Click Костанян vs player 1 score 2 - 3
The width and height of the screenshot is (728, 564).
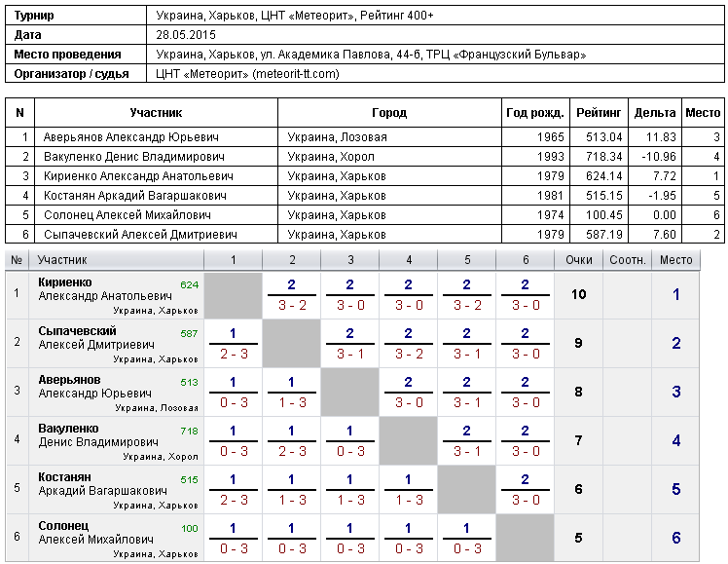[x=234, y=501]
